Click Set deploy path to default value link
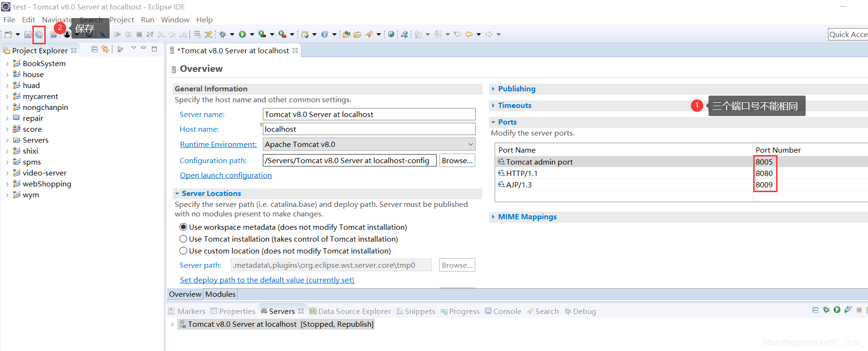Viewport: 868px width, 351px height. 267,280
